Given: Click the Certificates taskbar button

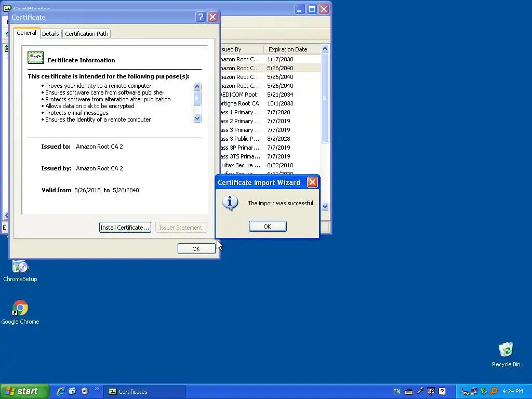Looking at the screenshot, I should (x=144, y=392).
